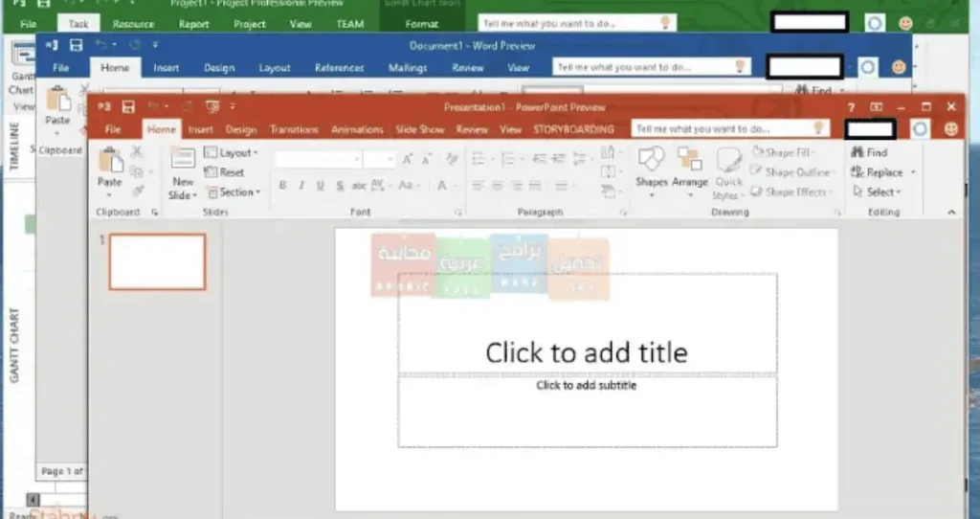The height and width of the screenshot is (519, 980).
Task: Open the Mailings tab in Word
Action: pos(408,68)
